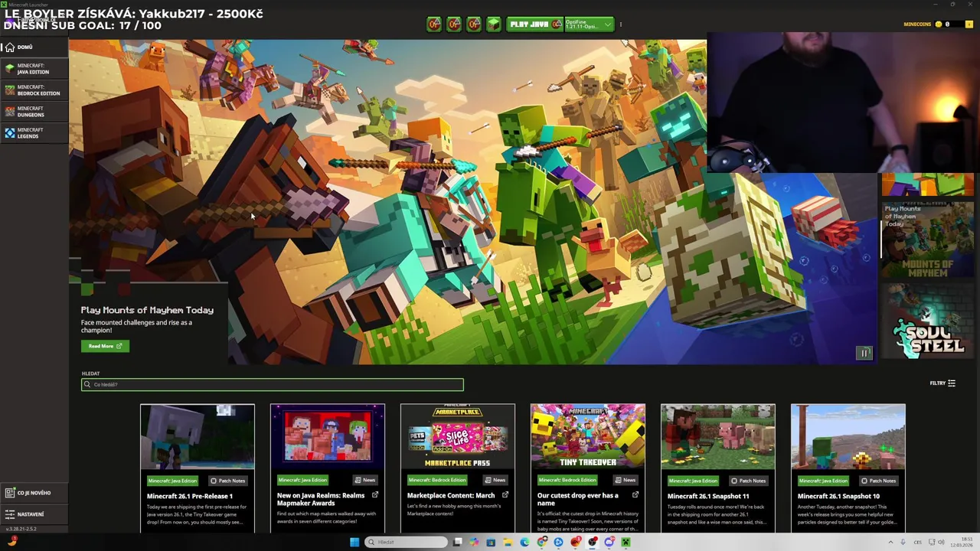Open Minecraft Dungeons in sidebar
Screen dimensions: 980x551
[x=34, y=112]
